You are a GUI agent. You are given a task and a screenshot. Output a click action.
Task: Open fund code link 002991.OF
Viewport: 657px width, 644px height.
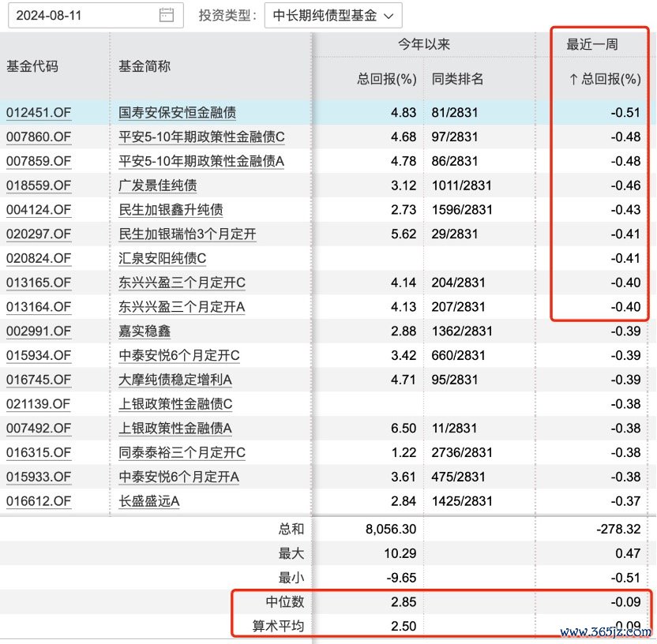click(x=39, y=331)
